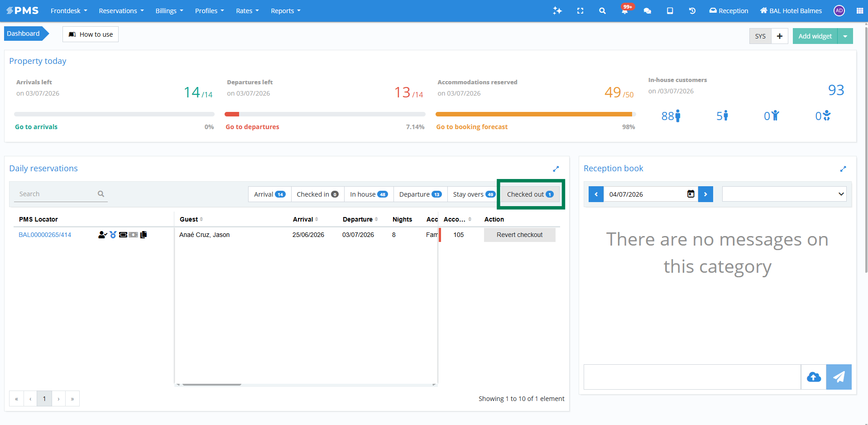Click the blue loyalty medal icon in reservation row

[113, 235]
